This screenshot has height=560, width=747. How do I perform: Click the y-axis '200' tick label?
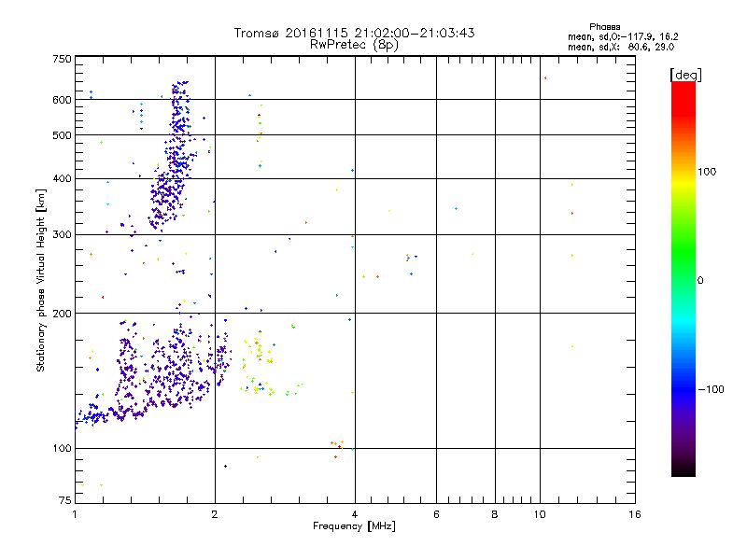pos(62,314)
